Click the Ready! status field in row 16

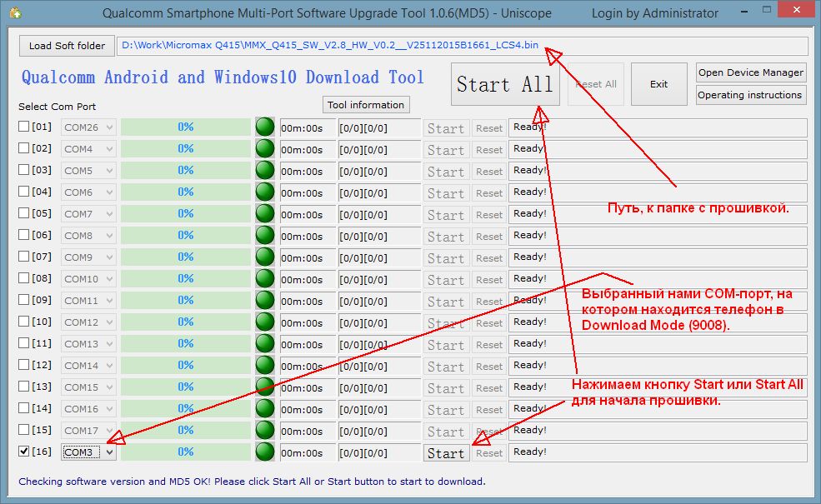click(x=658, y=452)
